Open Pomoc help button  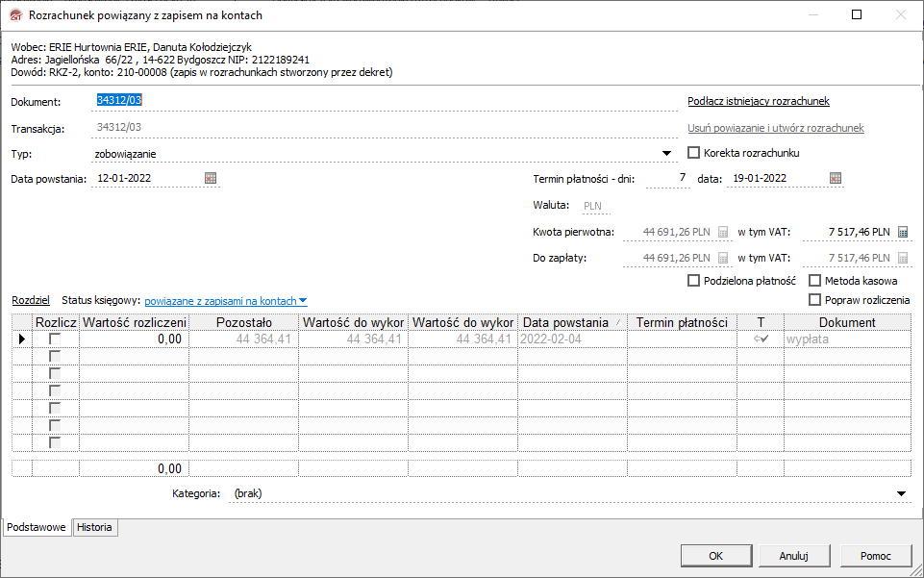876,556
